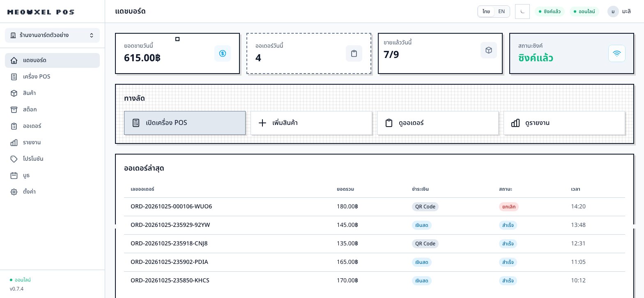Open รายงาน page in sidebar
This screenshot has height=298, width=644.
[52, 143]
